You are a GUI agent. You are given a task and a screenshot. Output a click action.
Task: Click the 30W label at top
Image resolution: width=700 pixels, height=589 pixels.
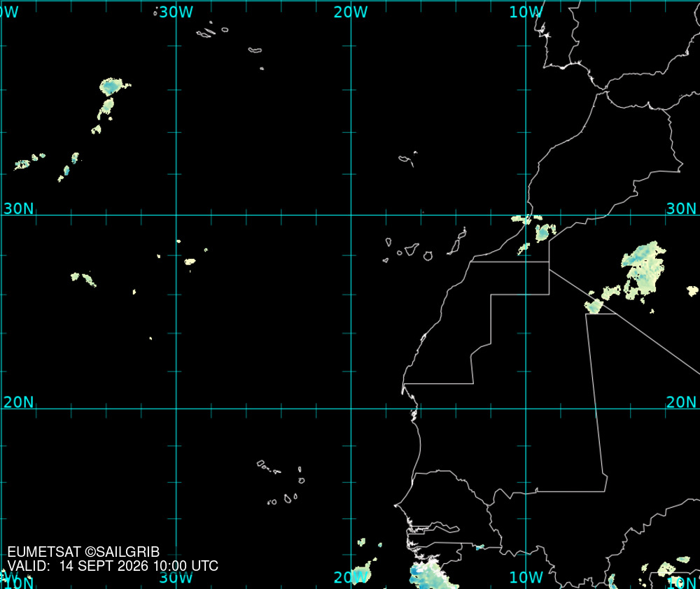point(176,12)
